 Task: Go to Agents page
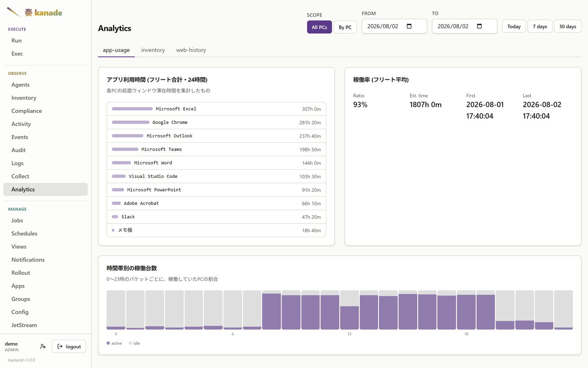click(x=45, y=85)
